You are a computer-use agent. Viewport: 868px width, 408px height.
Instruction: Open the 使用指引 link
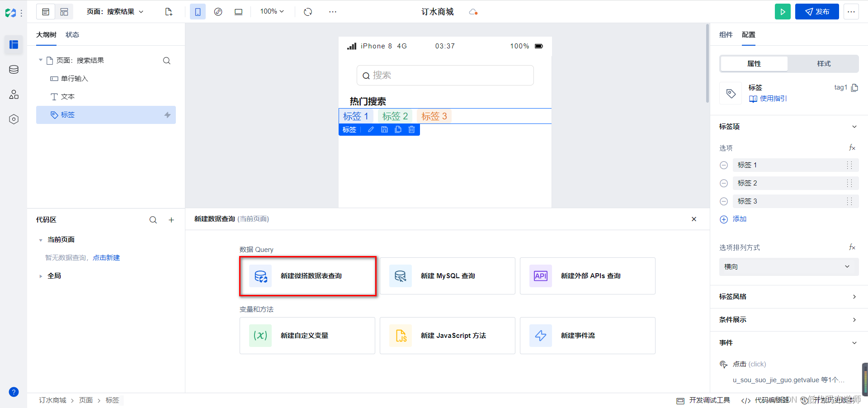tap(768, 99)
